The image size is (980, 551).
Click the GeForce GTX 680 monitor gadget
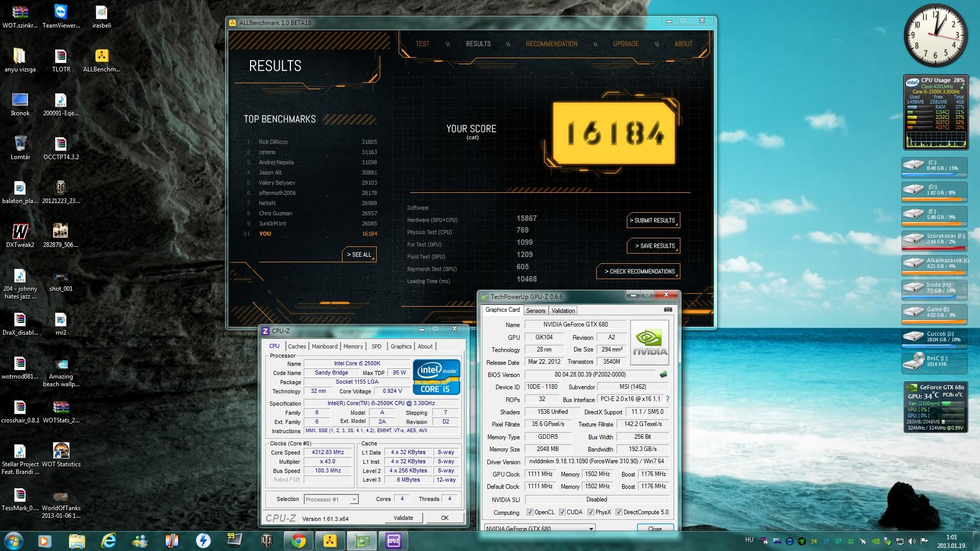[x=935, y=407]
